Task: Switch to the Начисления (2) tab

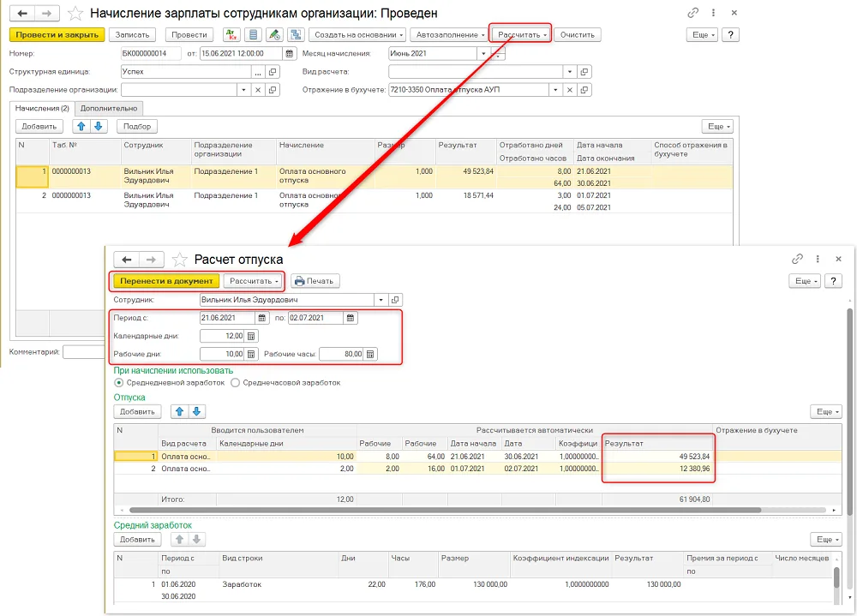Action: pos(42,108)
